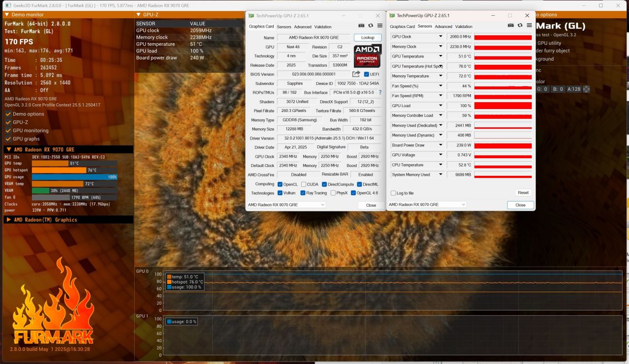The height and width of the screenshot is (364, 629).
Task: Toggle the UEFI checkbox
Action: tap(367, 74)
